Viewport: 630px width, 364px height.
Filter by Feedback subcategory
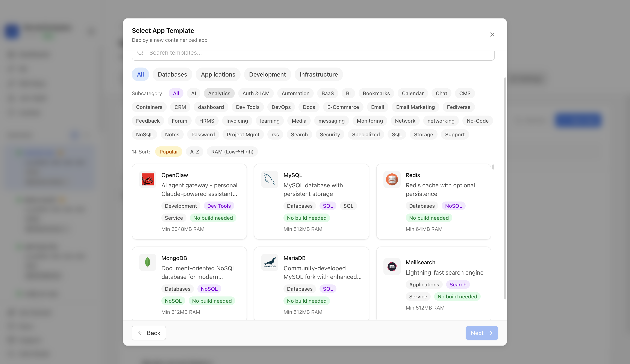(x=148, y=121)
